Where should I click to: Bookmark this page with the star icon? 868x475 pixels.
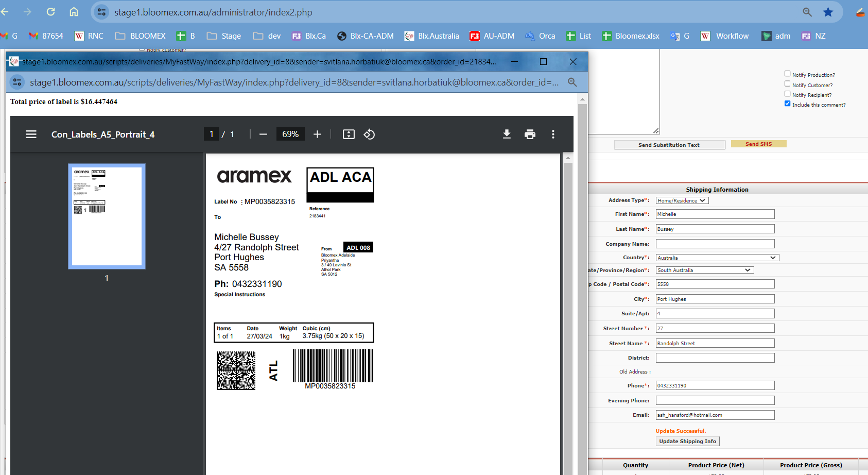pos(828,12)
